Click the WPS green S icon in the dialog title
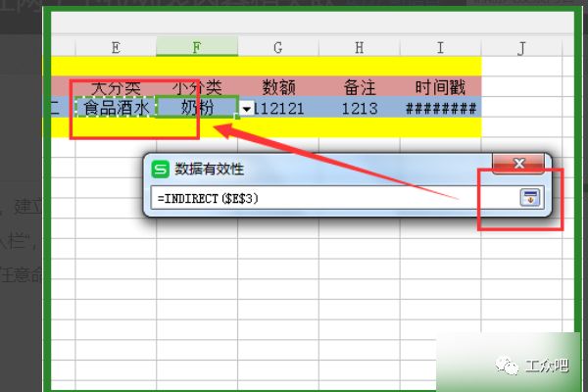This screenshot has width=588, height=392. pyautogui.click(x=160, y=169)
